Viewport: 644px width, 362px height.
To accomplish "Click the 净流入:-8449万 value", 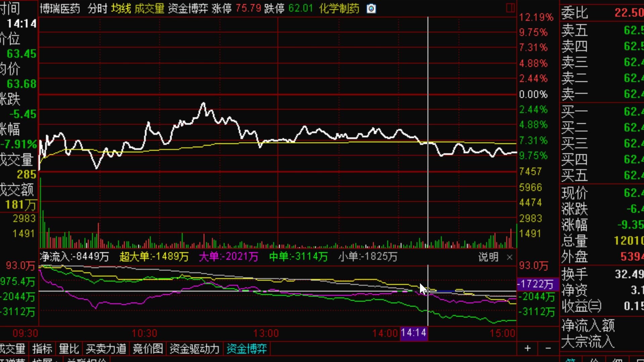I will (x=74, y=257).
